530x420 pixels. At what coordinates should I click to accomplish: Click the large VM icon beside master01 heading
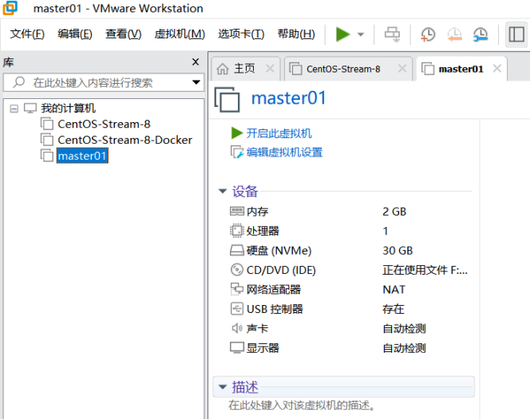tap(227, 100)
